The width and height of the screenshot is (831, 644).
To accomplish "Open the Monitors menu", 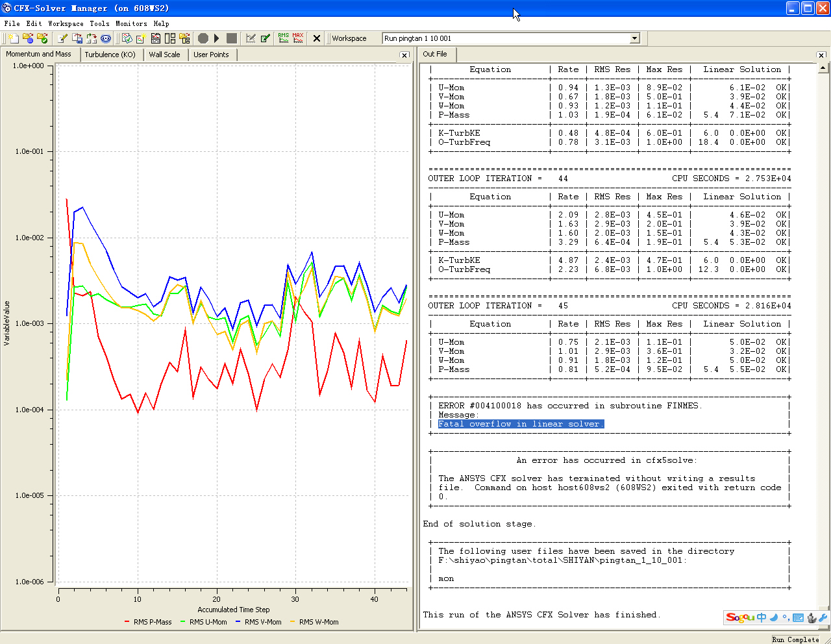I will (131, 23).
